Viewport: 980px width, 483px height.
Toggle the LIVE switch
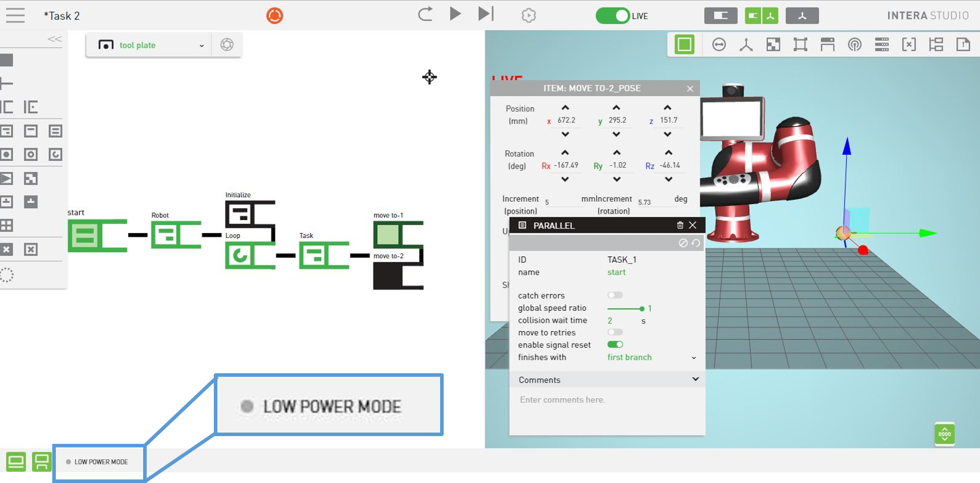coord(612,15)
